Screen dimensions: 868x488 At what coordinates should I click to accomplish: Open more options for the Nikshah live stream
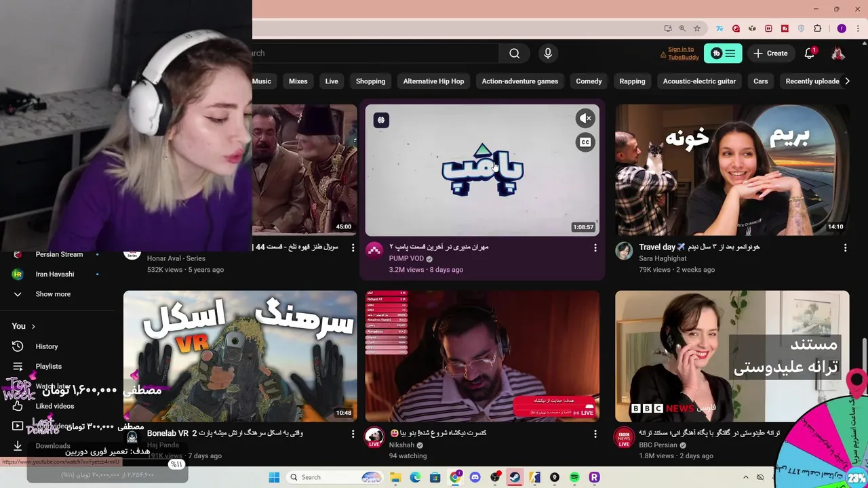point(595,434)
